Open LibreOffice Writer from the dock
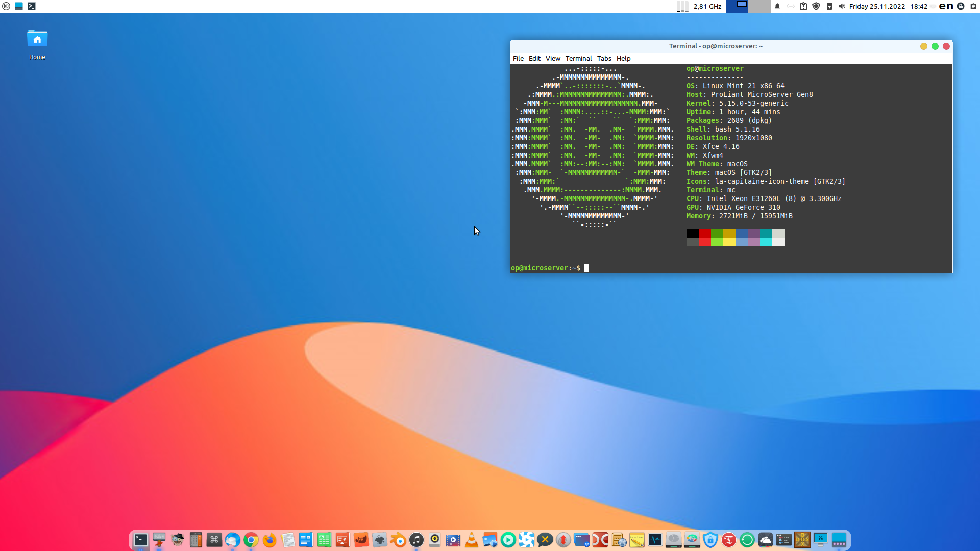Viewport: 980px width, 551px height. click(x=306, y=540)
